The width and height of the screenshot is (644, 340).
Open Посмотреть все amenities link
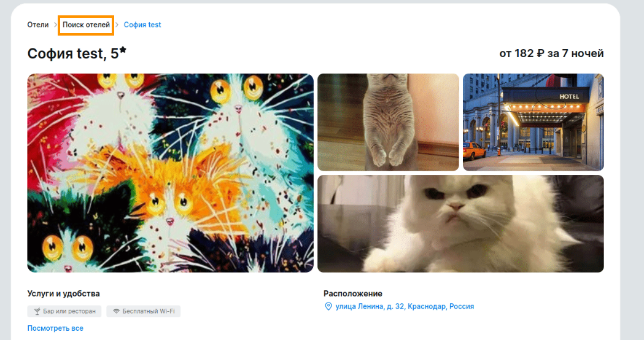pyautogui.click(x=55, y=328)
